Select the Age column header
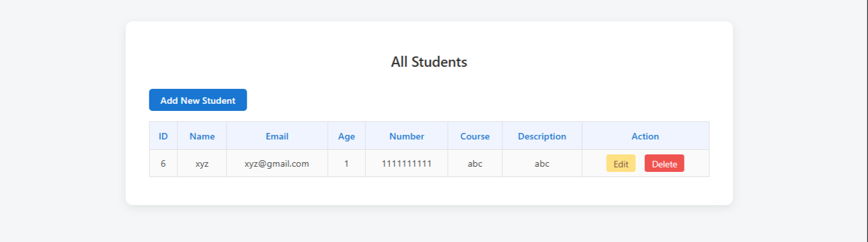The width and height of the screenshot is (868, 242). coord(346,136)
